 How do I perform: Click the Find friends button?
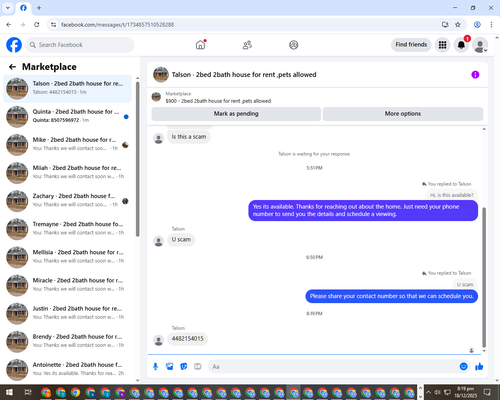[411, 45]
